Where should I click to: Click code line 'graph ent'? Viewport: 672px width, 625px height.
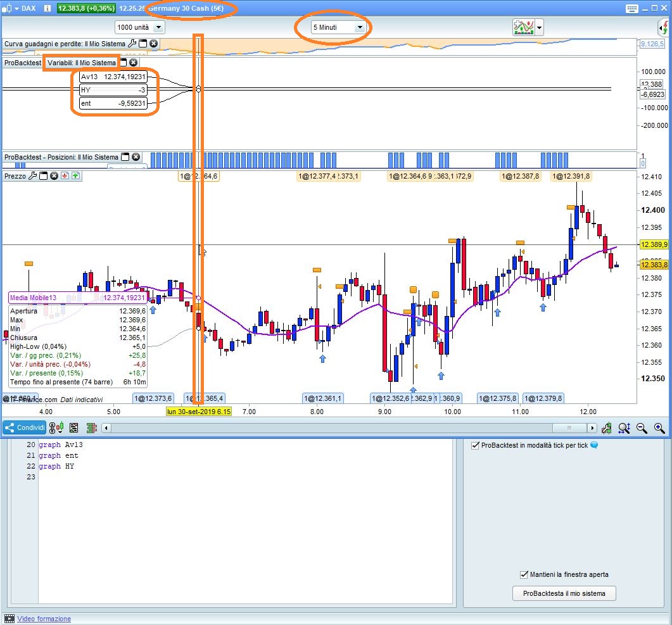[58, 455]
